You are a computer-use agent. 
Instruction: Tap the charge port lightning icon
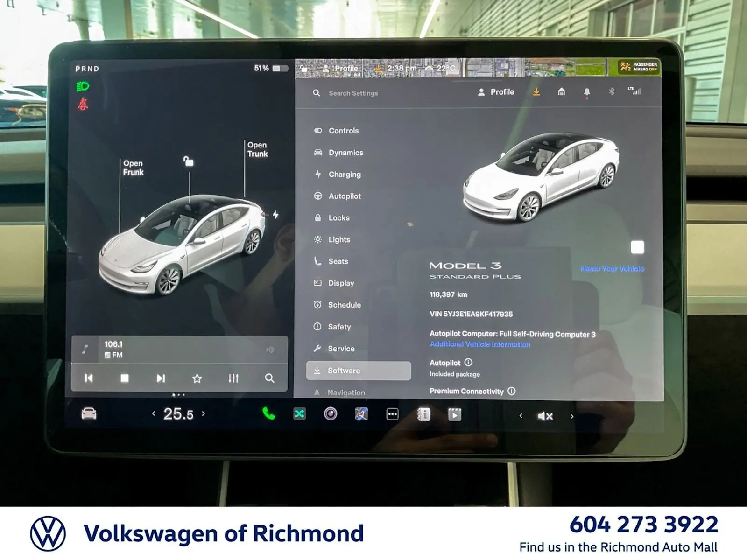pyautogui.click(x=275, y=214)
